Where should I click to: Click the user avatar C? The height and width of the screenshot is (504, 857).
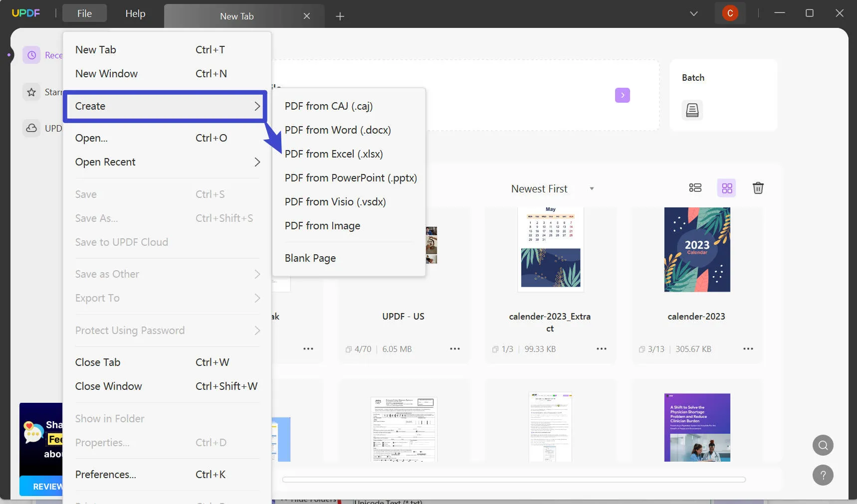point(730,13)
